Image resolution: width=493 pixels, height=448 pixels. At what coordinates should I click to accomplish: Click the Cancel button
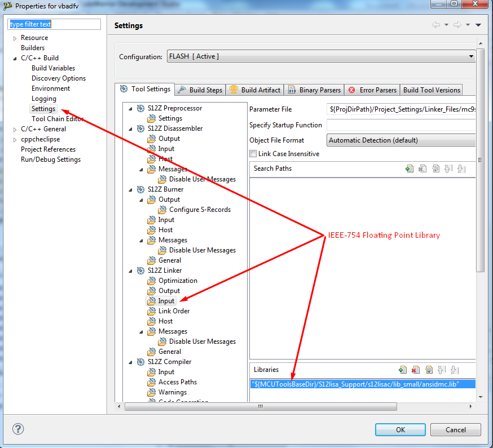(456, 429)
